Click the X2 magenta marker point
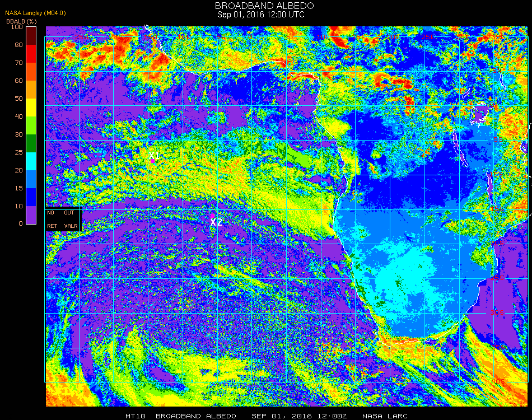 (x=212, y=216)
